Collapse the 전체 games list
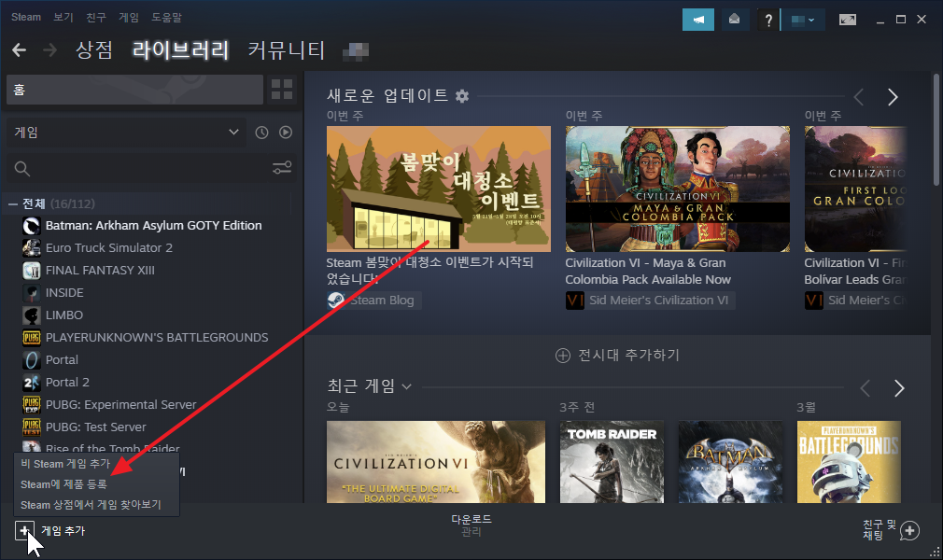Image resolution: width=943 pixels, height=560 pixels. [13, 203]
